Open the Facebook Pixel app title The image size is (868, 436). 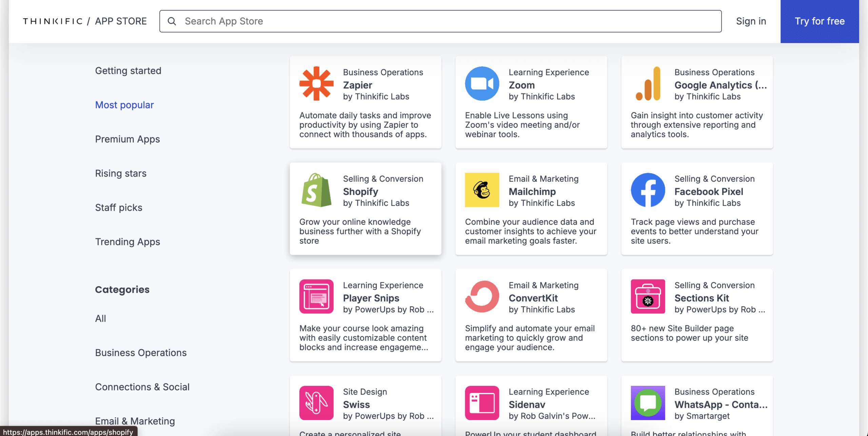click(x=709, y=191)
